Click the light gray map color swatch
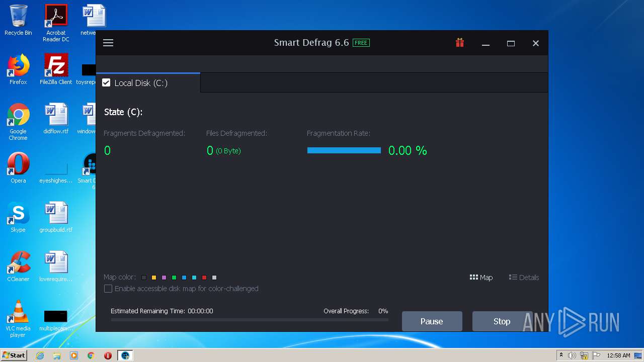Image resolution: width=644 pixels, height=362 pixels. tap(214, 278)
